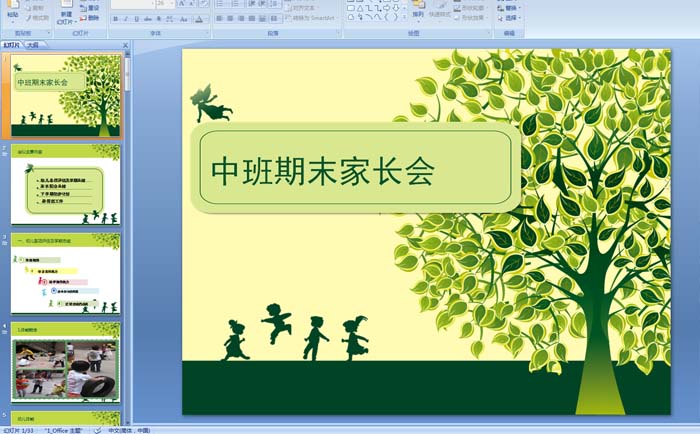Select slide 3 thumbnail with colored steps

pyautogui.click(x=66, y=273)
